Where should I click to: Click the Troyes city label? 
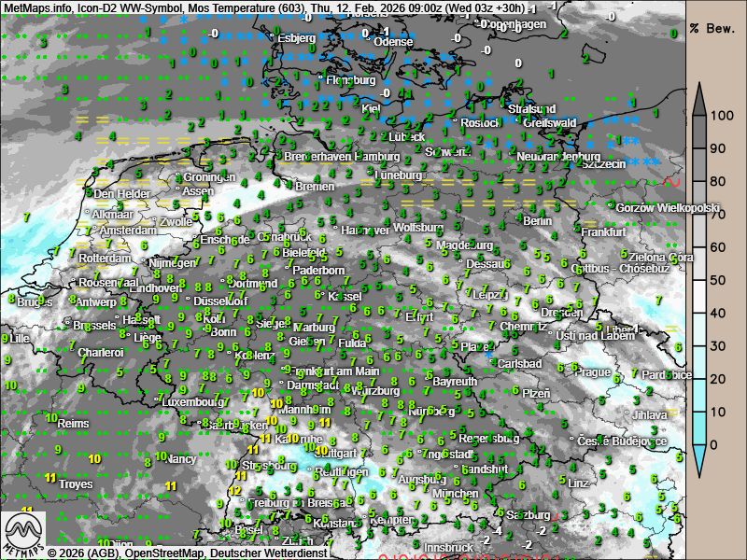76,484
